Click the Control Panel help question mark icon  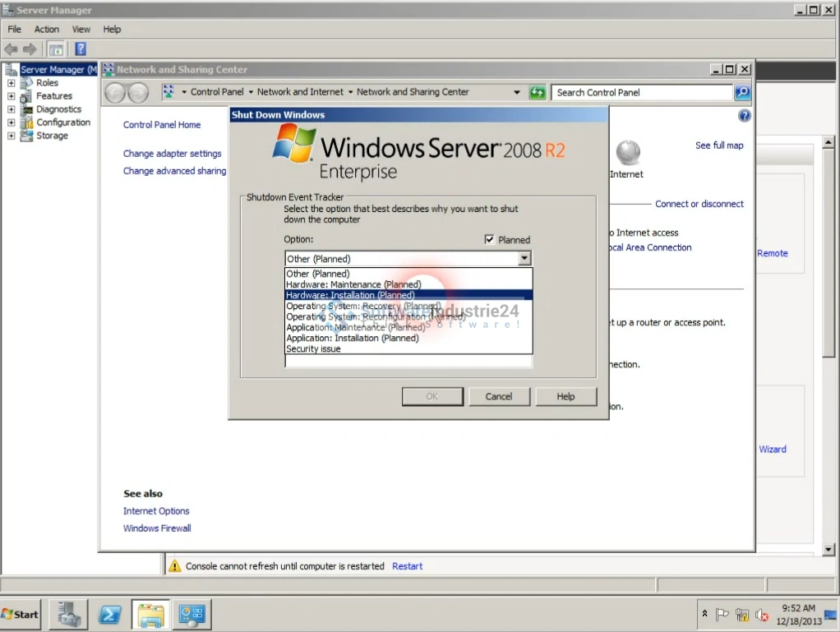click(744, 116)
